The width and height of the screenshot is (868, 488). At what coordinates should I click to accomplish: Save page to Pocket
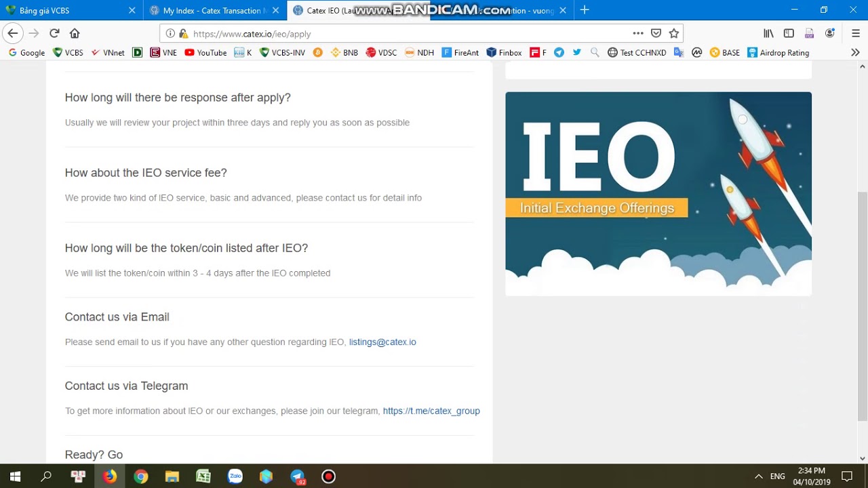point(656,33)
